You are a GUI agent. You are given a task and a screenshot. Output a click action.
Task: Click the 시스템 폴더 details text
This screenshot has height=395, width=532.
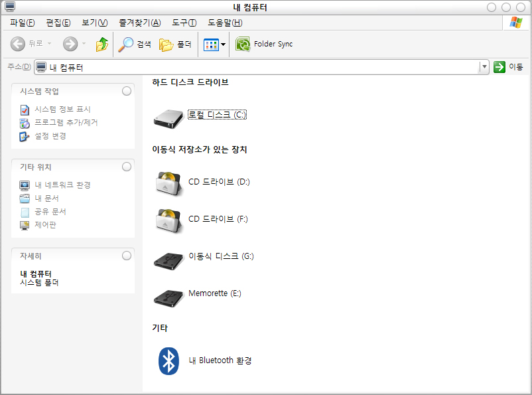(x=39, y=283)
